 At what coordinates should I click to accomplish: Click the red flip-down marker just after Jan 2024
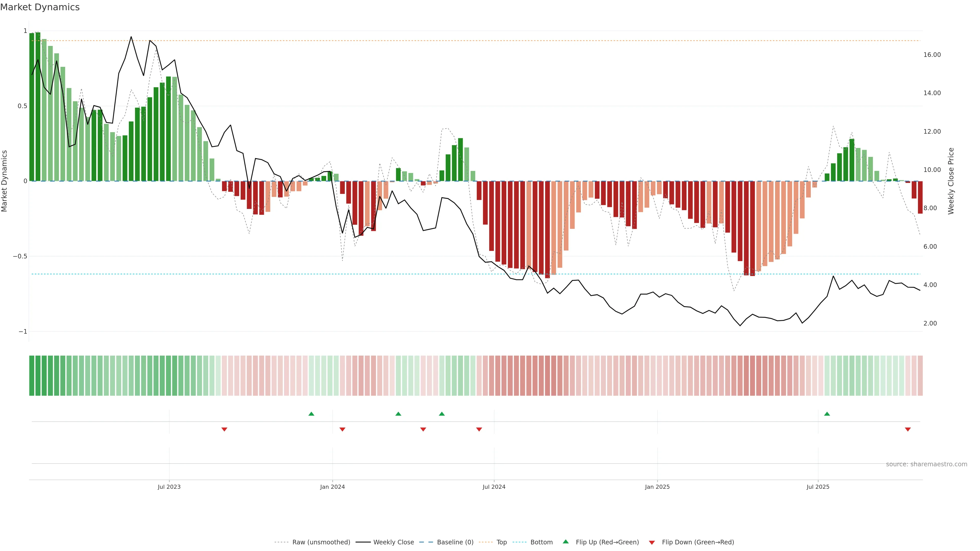tap(342, 429)
